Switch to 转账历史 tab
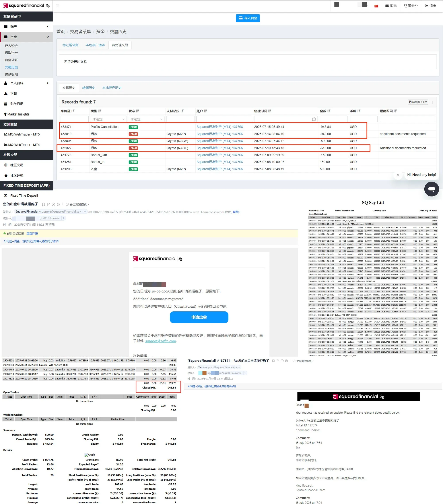The height and width of the screenshot is (504, 443). (89, 88)
